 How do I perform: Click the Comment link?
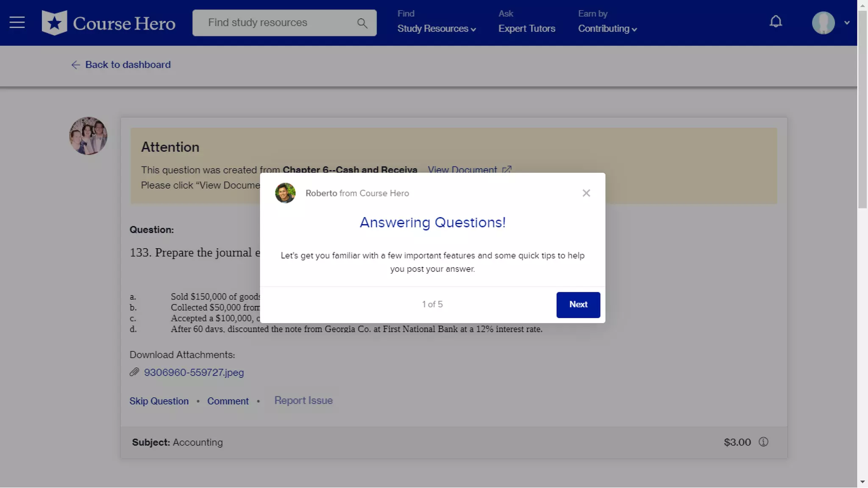pyautogui.click(x=228, y=401)
